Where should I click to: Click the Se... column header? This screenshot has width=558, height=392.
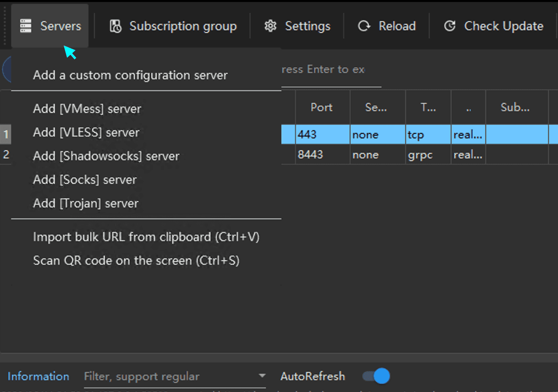[377, 108]
